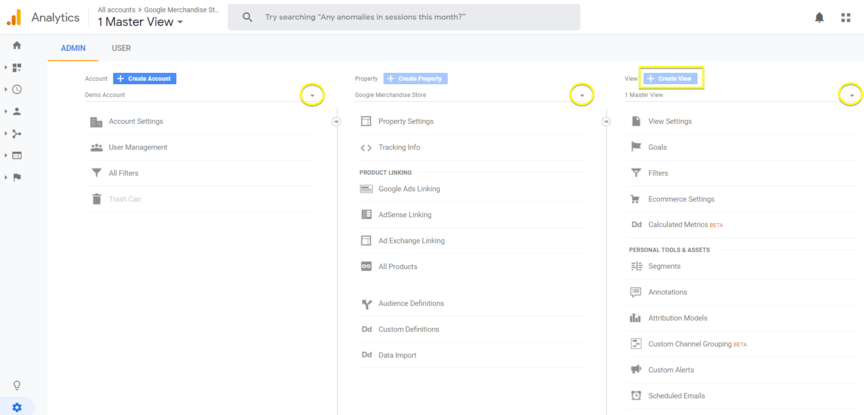Expand the Audience sidebar section arrow
The height and width of the screenshot is (415, 864).
[x=6, y=111]
